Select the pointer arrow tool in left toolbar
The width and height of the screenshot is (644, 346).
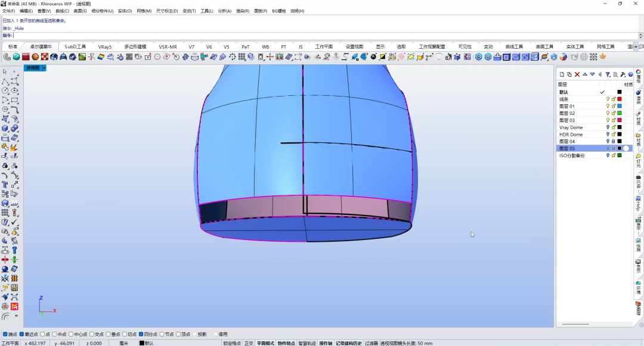pos(5,71)
